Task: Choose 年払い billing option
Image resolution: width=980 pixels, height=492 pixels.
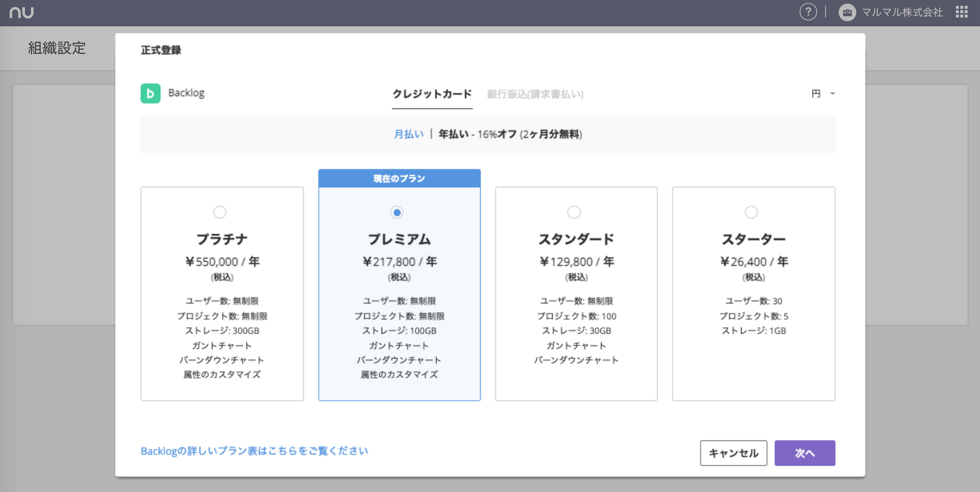Action: pos(510,134)
